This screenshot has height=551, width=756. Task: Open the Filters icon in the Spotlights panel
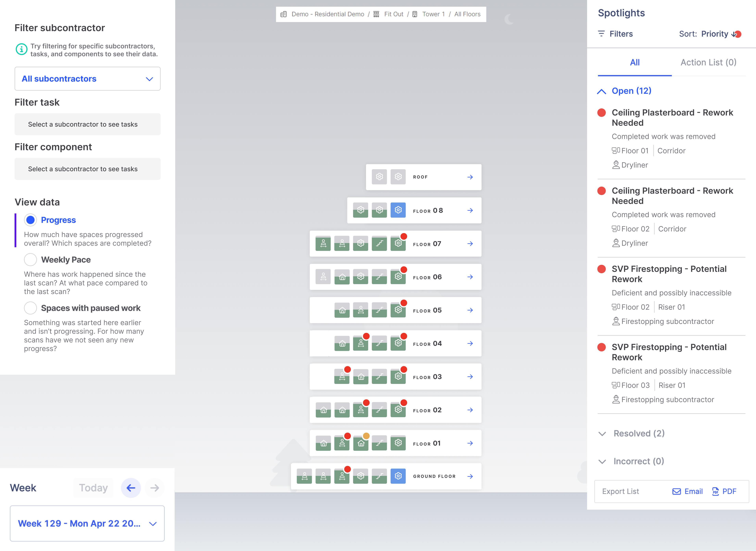(601, 34)
